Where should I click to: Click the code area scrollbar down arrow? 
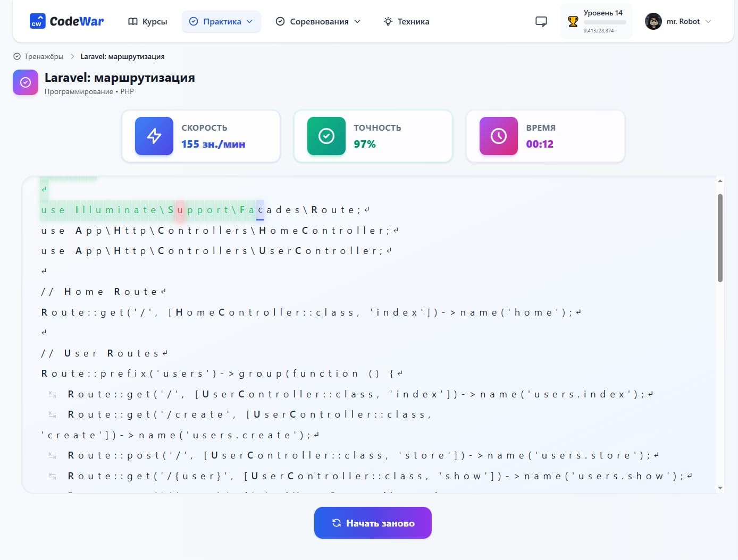pos(720,488)
